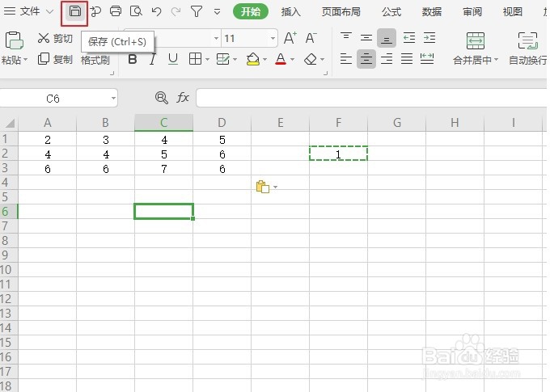The width and height of the screenshot is (550, 392).
Task: Click the cell borders icon
Action: tap(195, 59)
